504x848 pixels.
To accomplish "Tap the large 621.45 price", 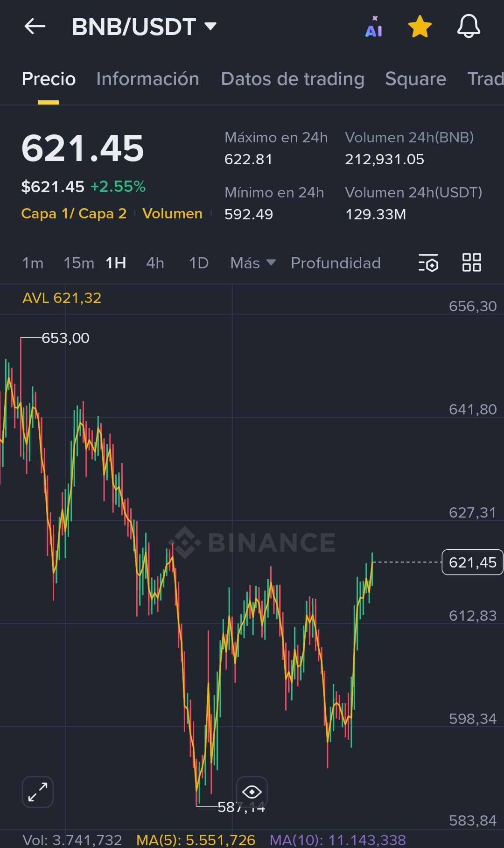I will [x=83, y=148].
